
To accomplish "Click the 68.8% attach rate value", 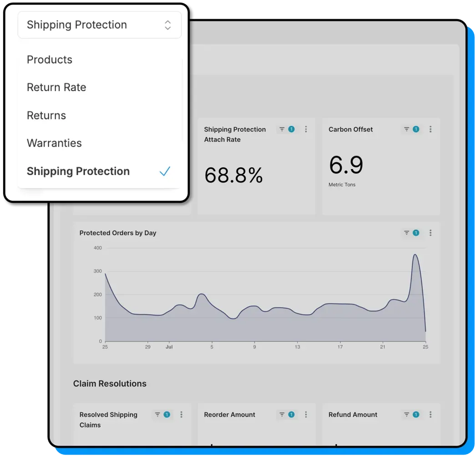I will (234, 175).
